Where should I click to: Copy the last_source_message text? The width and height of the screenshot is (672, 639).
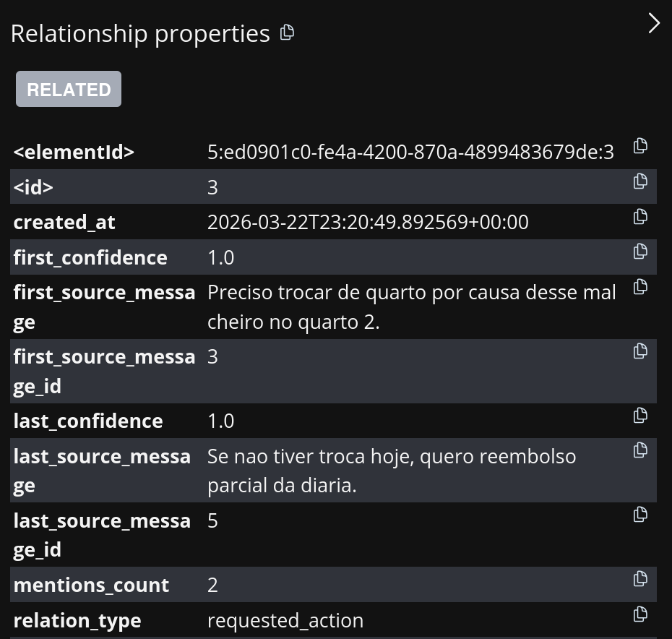pos(640,450)
